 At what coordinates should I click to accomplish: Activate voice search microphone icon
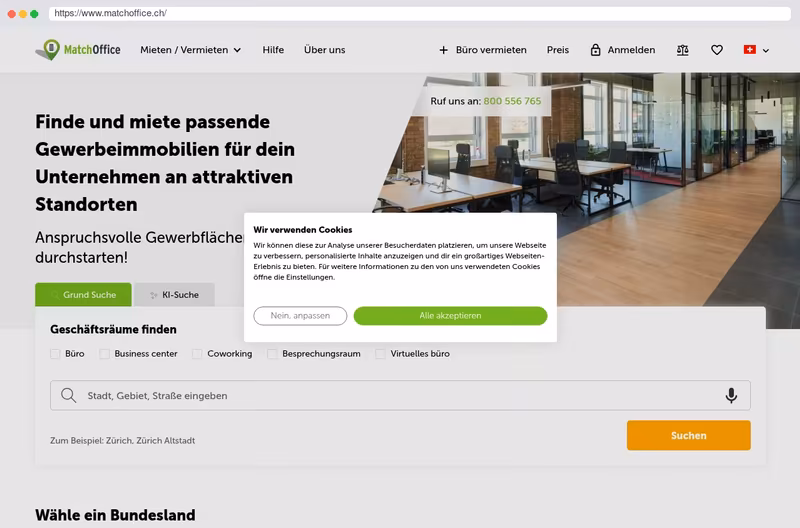click(x=731, y=395)
